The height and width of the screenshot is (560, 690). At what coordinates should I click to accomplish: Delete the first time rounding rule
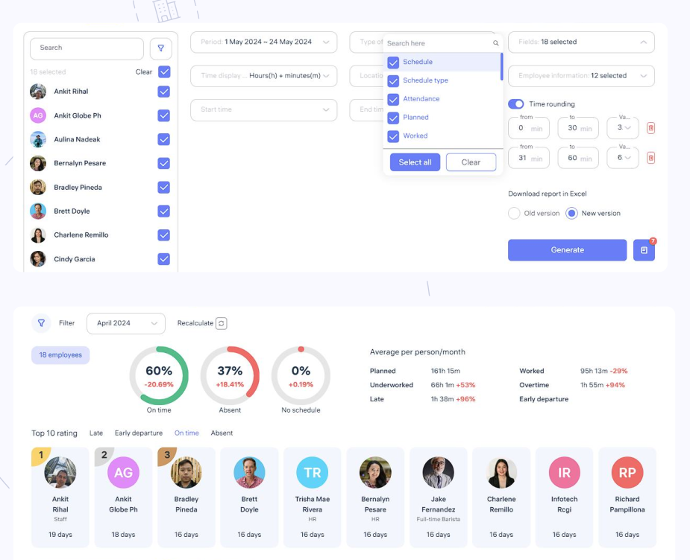(651, 128)
